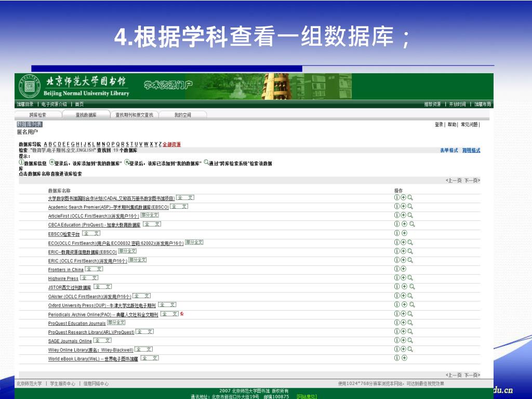Add Academic Search Premier to my databases

point(403,206)
